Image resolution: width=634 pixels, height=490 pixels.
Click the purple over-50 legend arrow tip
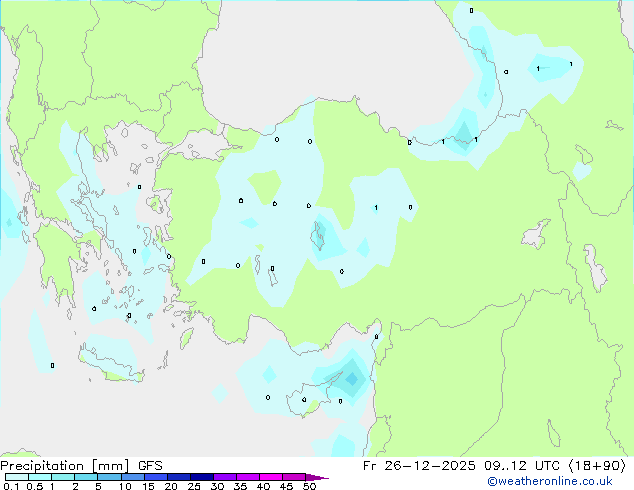coord(317,477)
